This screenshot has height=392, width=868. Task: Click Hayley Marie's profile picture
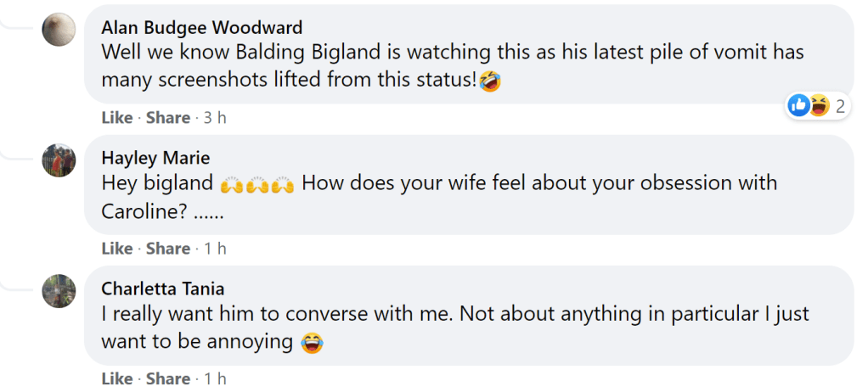(x=59, y=160)
